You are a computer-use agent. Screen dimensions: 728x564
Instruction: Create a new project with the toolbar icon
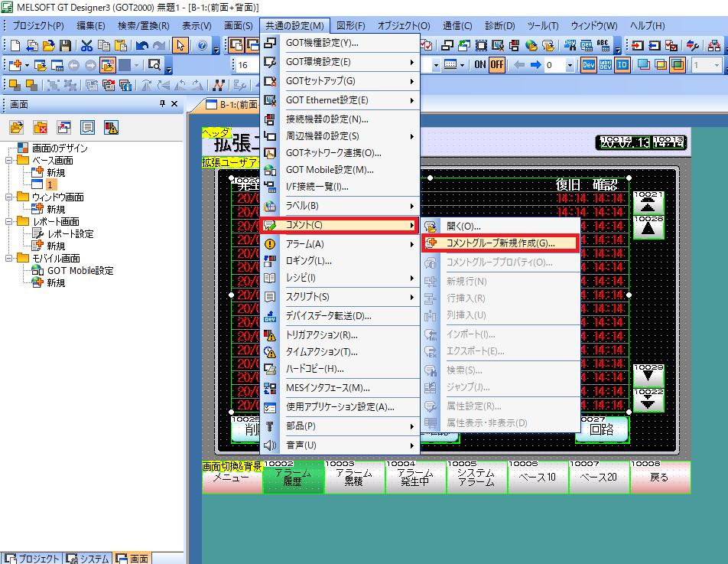[15, 45]
